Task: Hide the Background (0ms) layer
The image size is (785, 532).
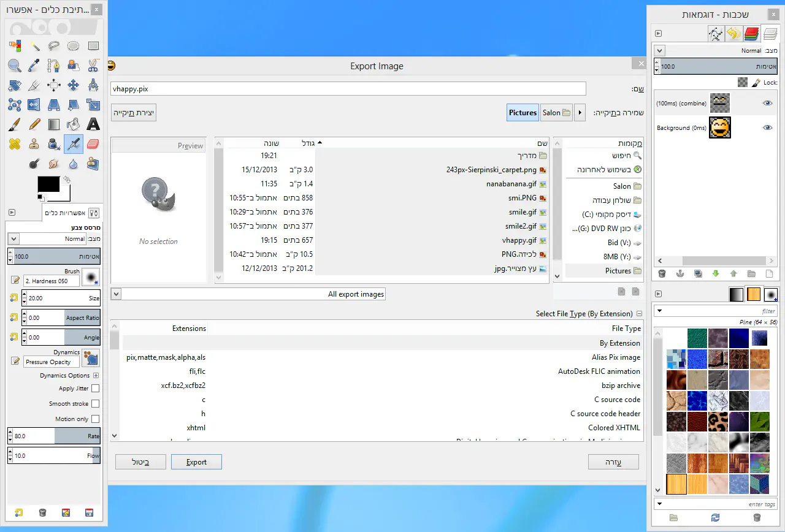Action: 767,127
